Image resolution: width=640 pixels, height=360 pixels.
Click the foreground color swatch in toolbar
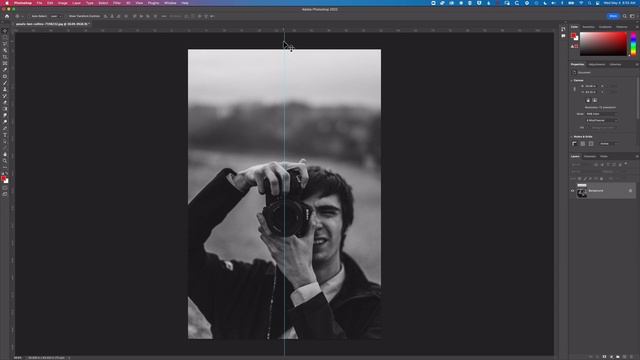pyautogui.click(x=4, y=178)
